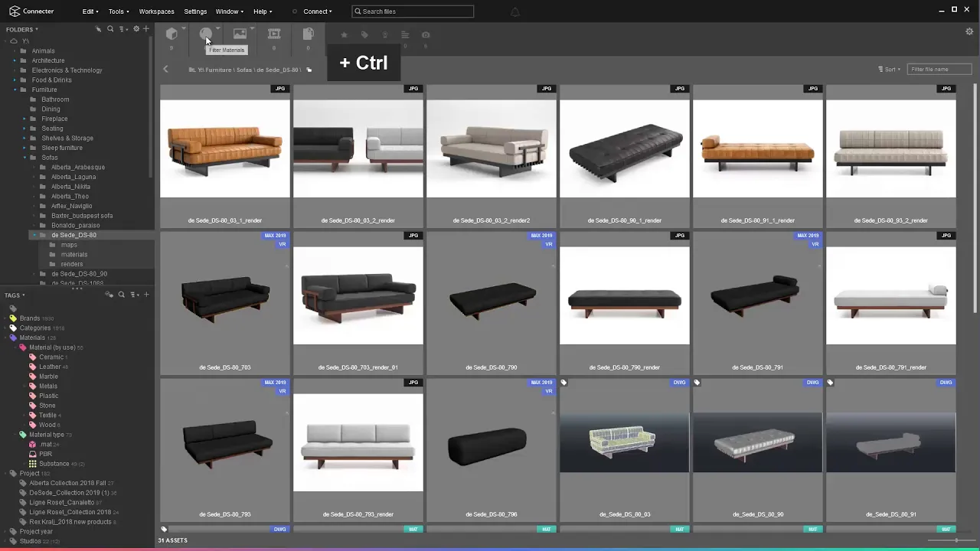Screen dimensions: 980x551
Task: Filter assets by documents icon
Action: 308,34
